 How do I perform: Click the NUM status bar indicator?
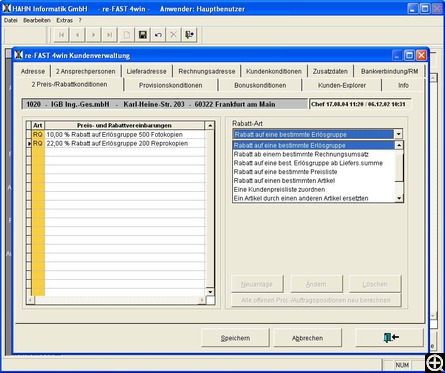tap(402, 365)
